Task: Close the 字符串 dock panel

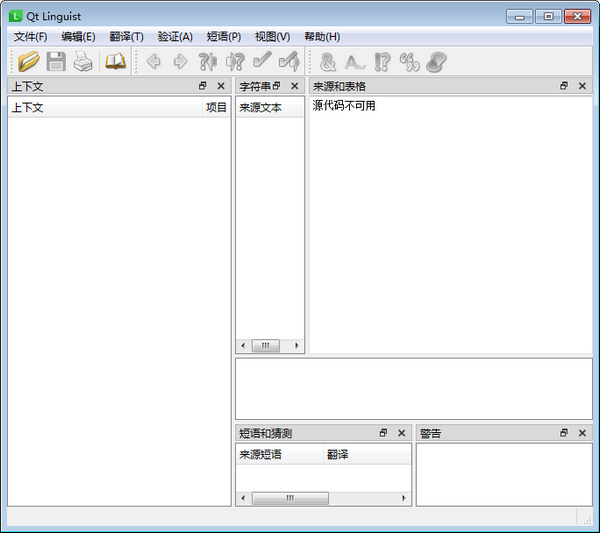Action: pos(294,86)
